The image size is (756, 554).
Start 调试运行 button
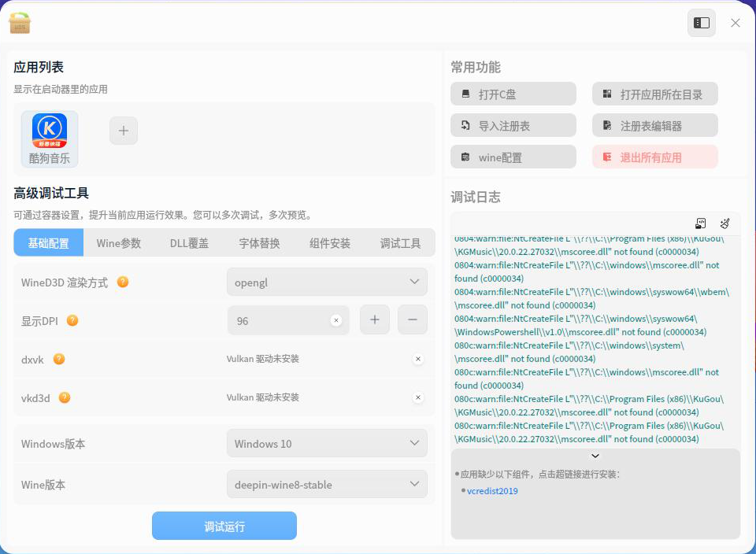[224, 526]
